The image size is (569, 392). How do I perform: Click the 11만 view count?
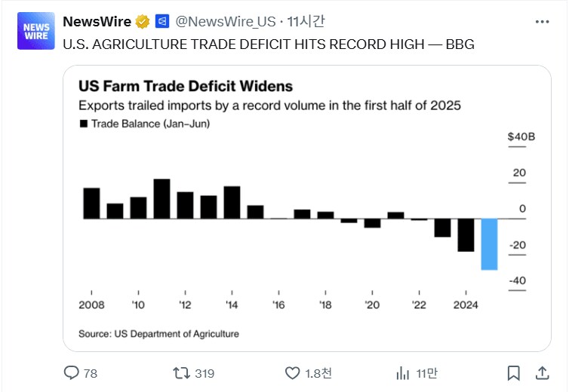(427, 373)
